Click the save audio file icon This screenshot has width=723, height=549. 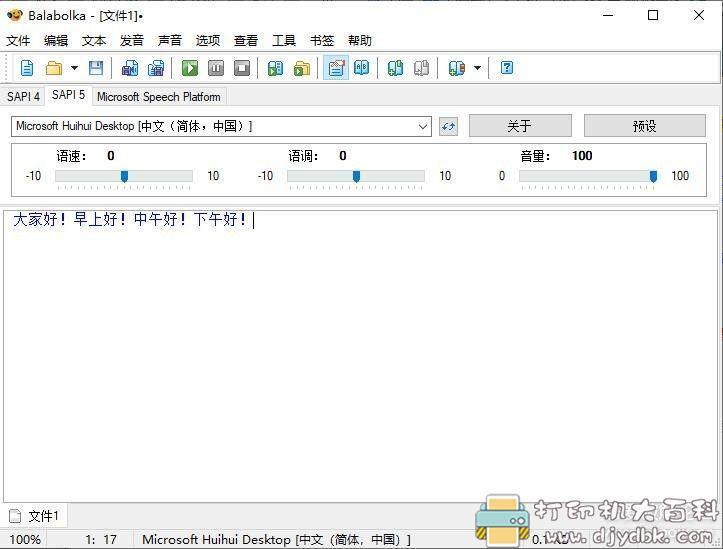click(x=130, y=68)
